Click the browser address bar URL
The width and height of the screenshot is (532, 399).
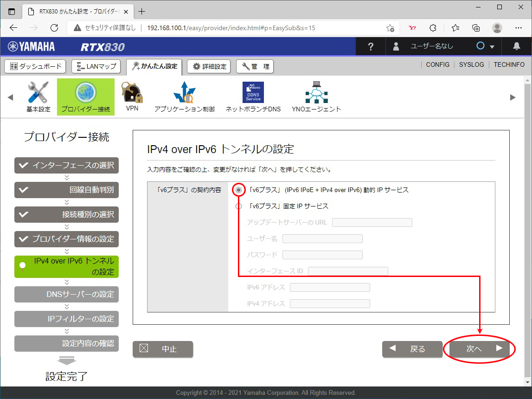[231, 28]
